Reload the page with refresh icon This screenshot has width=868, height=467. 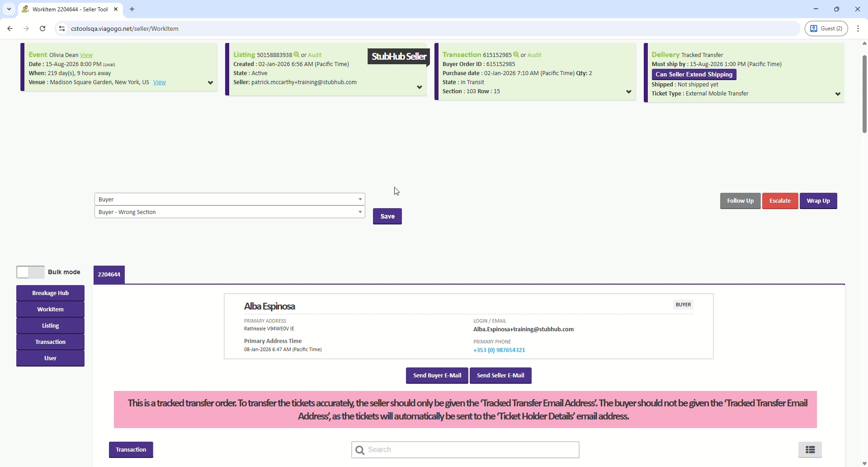tap(43, 29)
